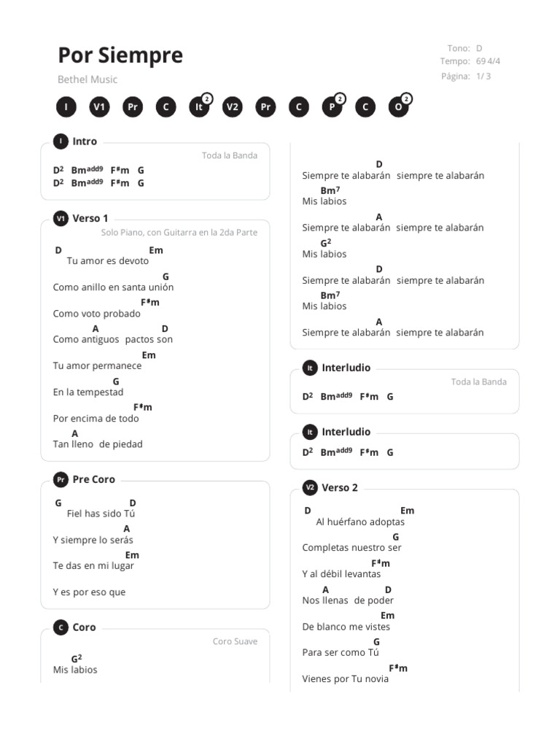This screenshot has height=747, width=560.
Task: Click the "Coro Suave" performance note
Action: pyautogui.click(x=235, y=641)
